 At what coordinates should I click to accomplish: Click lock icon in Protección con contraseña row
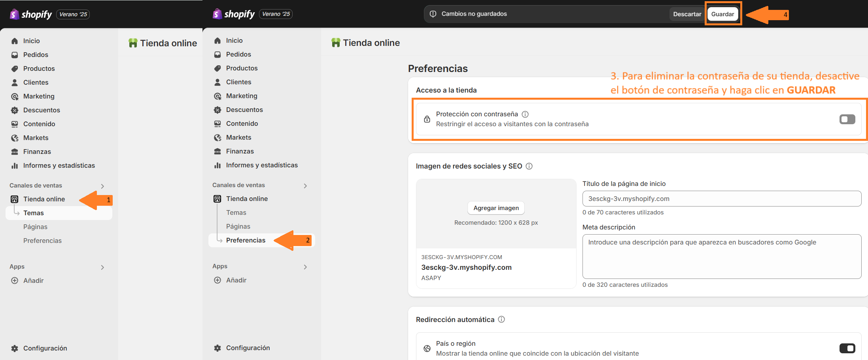tap(427, 119)
